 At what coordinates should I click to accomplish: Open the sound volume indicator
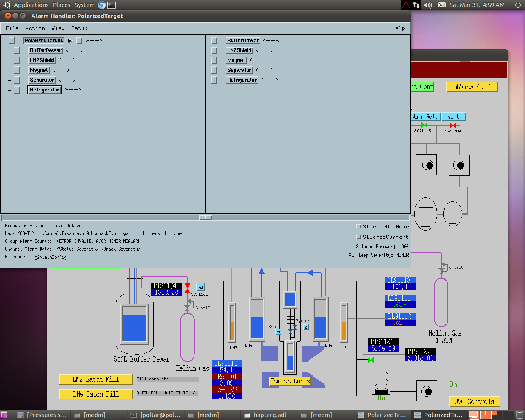coord(428,5)
